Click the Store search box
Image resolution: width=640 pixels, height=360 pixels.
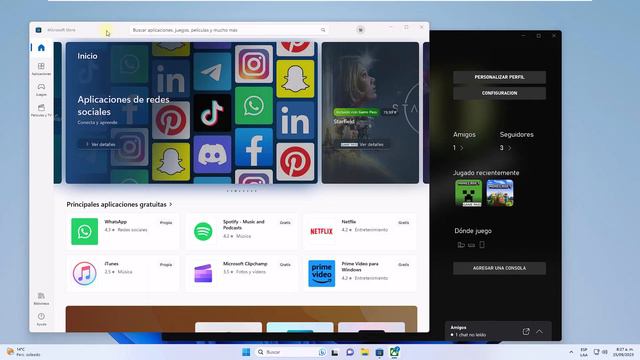[x=229, y=30]
